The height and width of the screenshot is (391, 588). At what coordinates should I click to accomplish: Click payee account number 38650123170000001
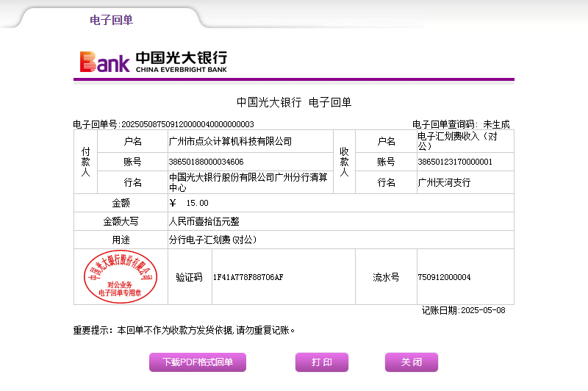(x=455, y=162)
